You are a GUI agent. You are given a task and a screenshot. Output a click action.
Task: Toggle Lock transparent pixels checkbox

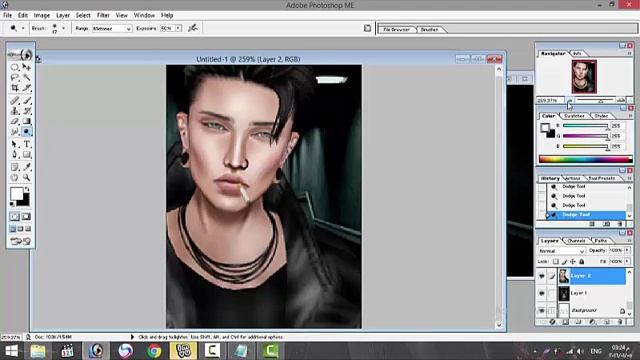pyautogui.click(x=556, y=261)
